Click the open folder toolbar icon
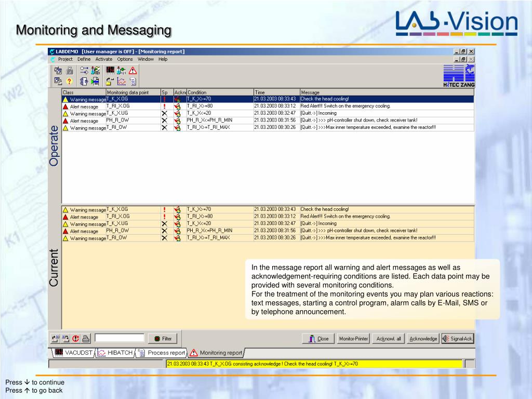Image resolution: width=532 pixels, height=399 pixels. coord(110,82)
